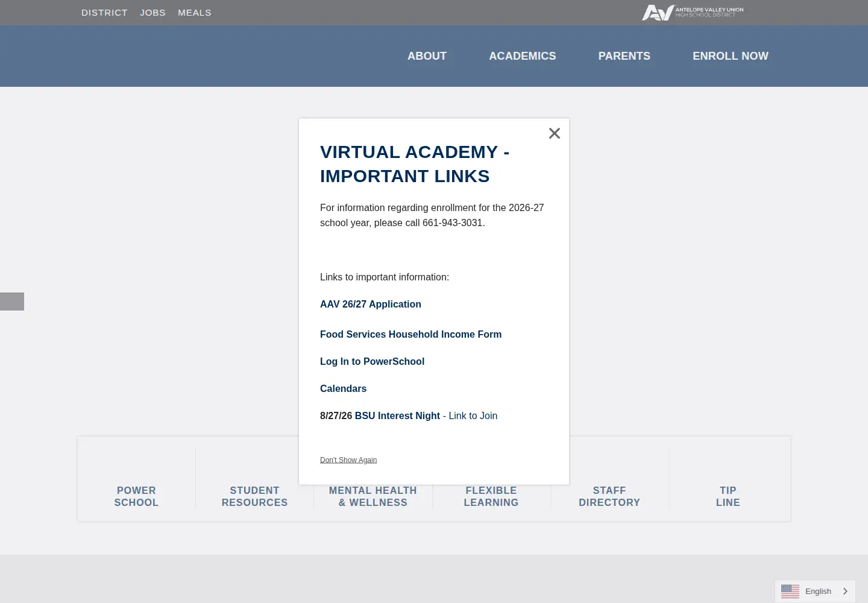The image size is (868, 603).
Task: Open the About menu
Action: pyautogui.click(x=427, y=56)
